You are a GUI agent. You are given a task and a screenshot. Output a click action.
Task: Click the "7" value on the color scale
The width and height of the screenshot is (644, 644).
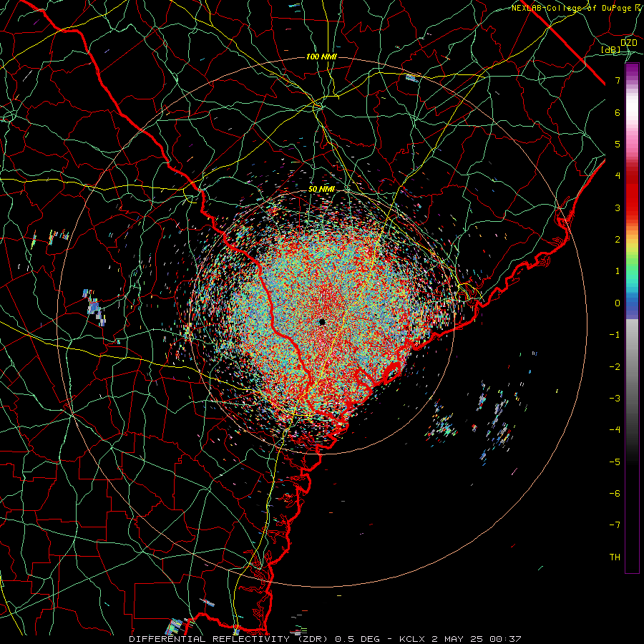pos(618,80)
